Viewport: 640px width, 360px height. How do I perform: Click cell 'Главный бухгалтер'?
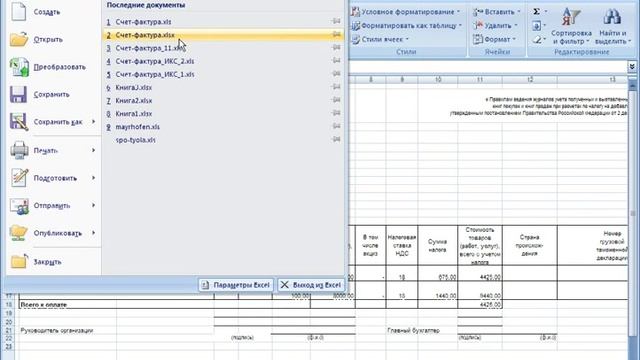(x=413, y=330)
